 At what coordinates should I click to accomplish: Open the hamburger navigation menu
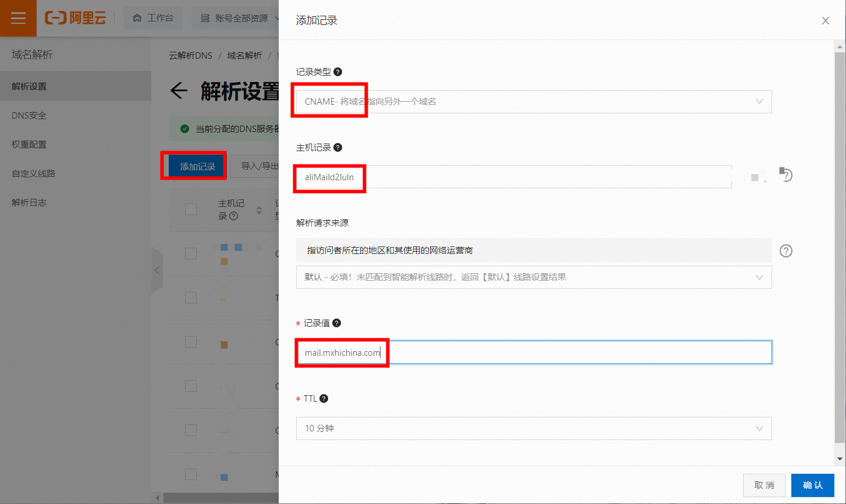click(18, 18)
